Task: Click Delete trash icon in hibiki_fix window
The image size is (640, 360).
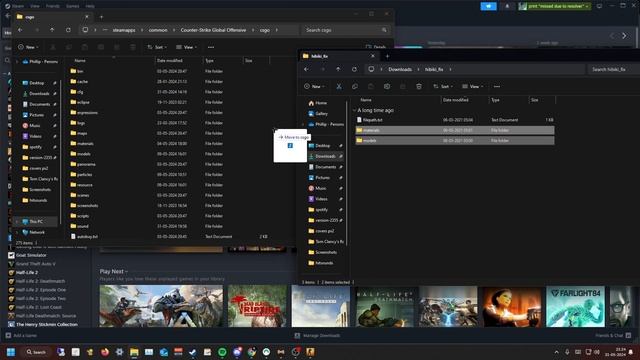Action: tap(419, 87)
